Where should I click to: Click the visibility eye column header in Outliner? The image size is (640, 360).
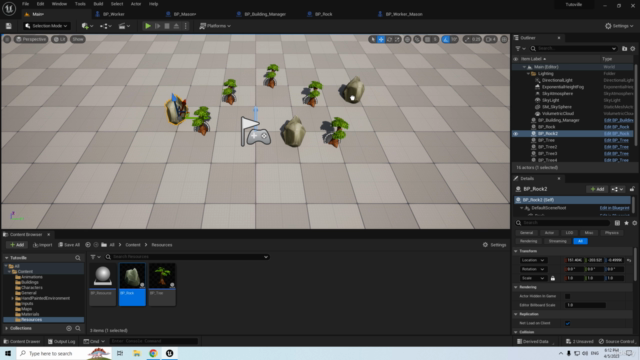tap(516, 59)
